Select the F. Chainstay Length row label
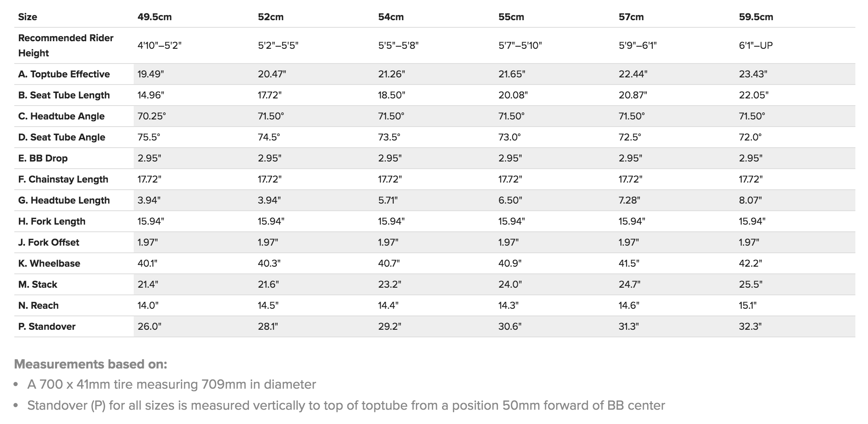This screenshot has height=424, width=868. 63,180
